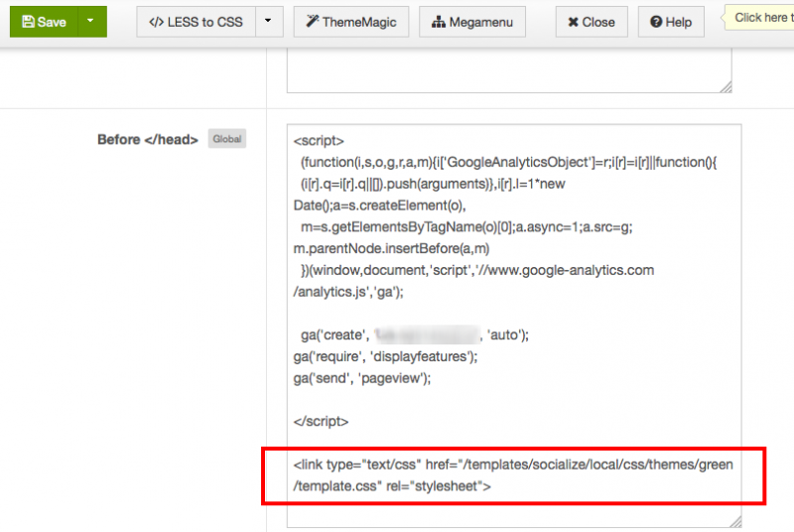The image size is (794, 532).
Task: Click the m.parentNode.insertBefore(a,m) line
Action: tap(391, 248)
